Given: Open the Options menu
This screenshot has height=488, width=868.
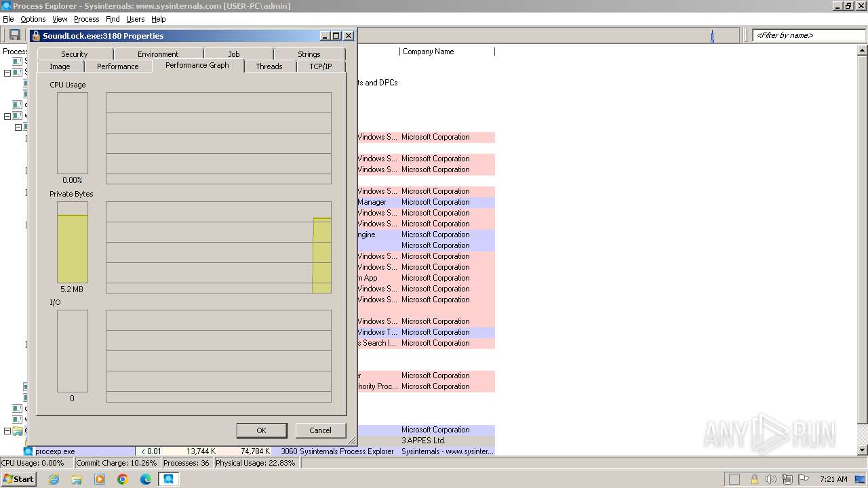Looking at the screenshot, I should [33, 19].
